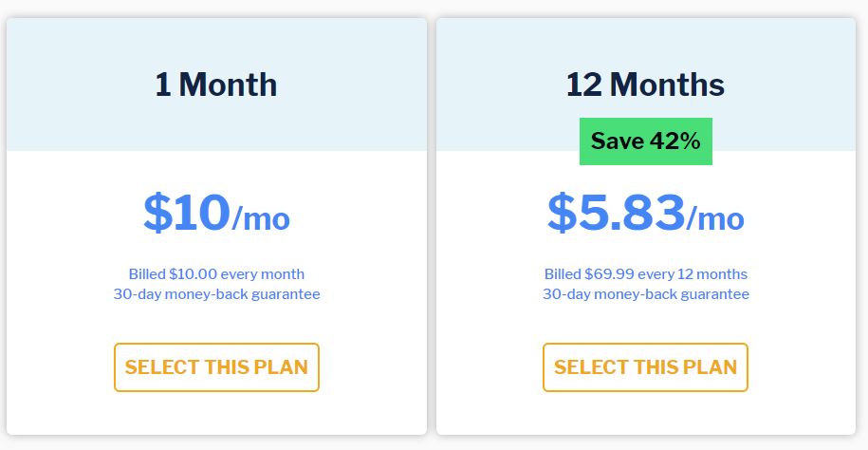Click light blue header left of 1 Month title
The height and width of the screenshot is (450, 868).
coord(78,84)
